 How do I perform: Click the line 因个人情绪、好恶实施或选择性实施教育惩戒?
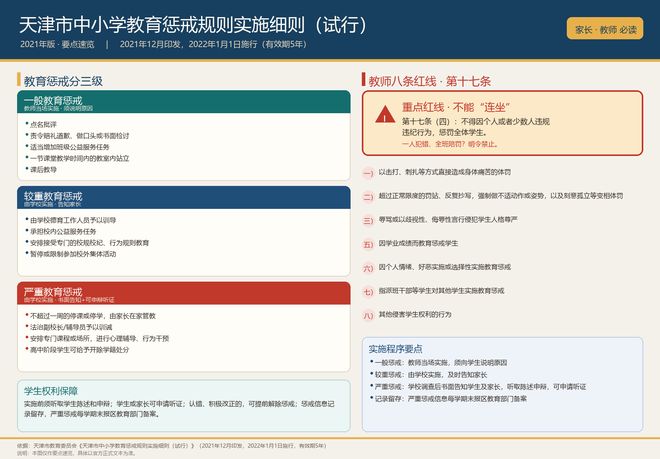(444, 267)
